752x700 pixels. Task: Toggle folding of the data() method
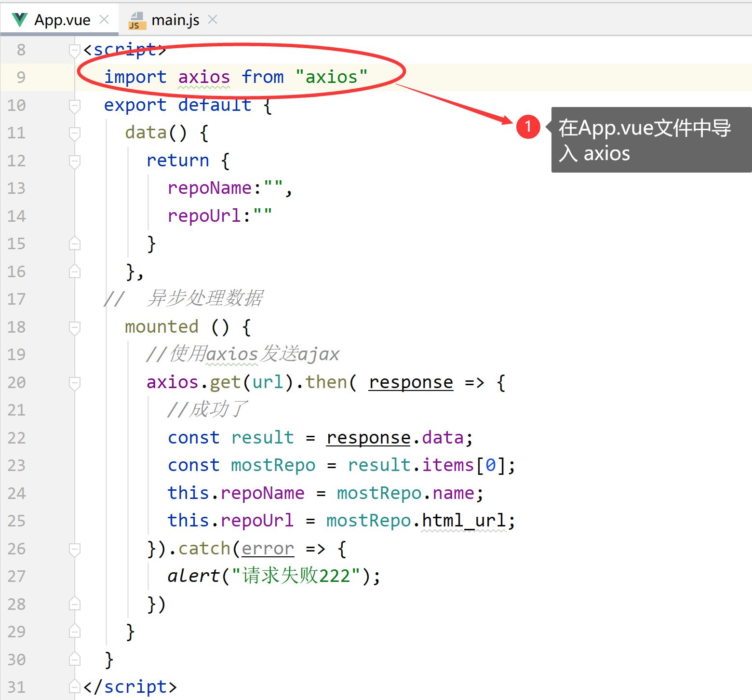coord(75,133)
